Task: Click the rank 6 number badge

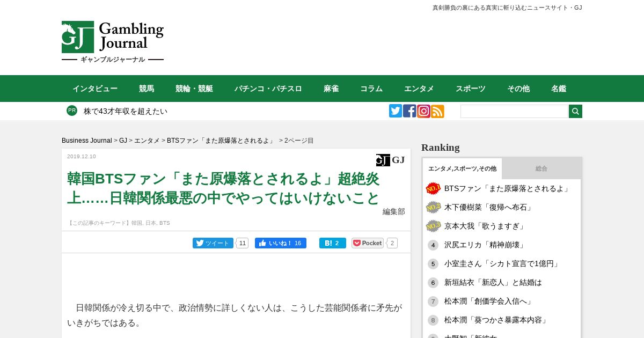Action: pyautogui.click(x=433, y=283)
